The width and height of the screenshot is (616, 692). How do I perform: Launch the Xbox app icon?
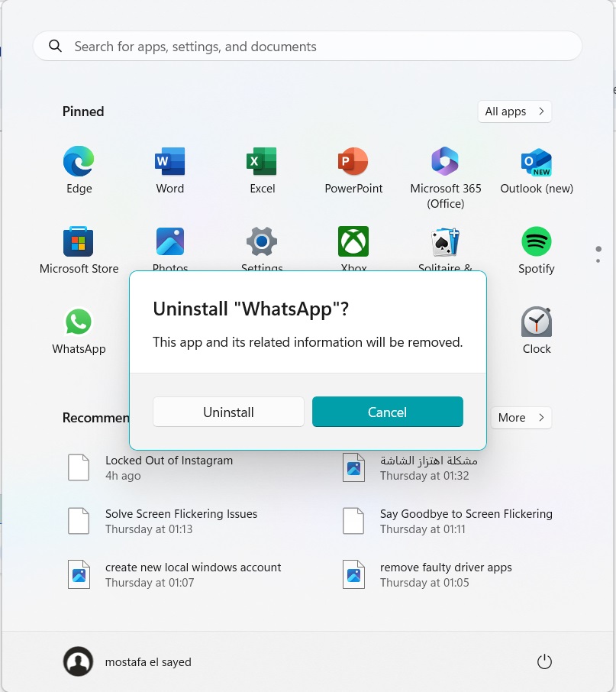coord(353,241)
